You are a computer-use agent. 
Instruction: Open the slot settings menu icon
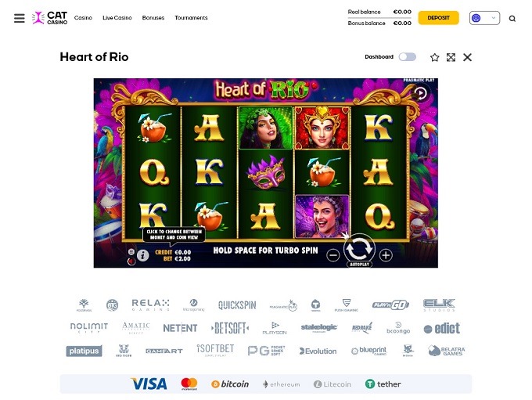click(131, 251)
